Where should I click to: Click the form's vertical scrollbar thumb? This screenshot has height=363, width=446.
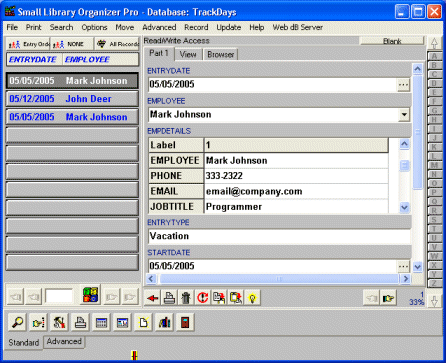point(417,132)
